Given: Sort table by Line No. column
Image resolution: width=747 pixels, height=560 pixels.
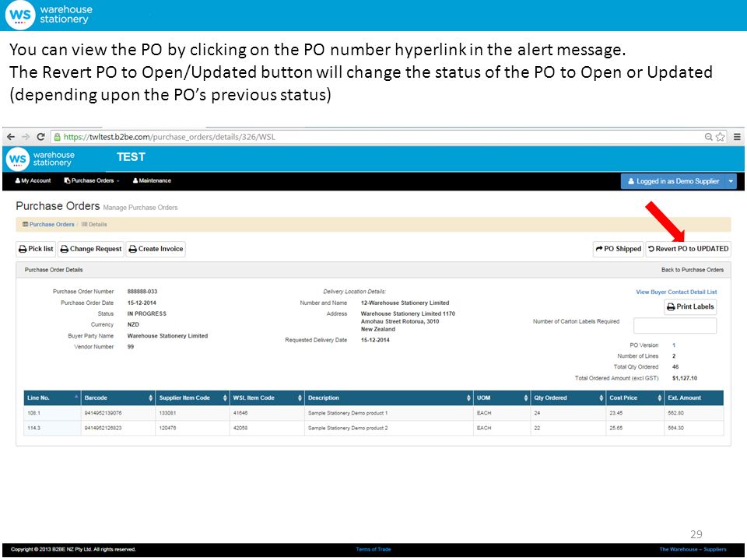Looking at the screenshot, I should point(52,397).
